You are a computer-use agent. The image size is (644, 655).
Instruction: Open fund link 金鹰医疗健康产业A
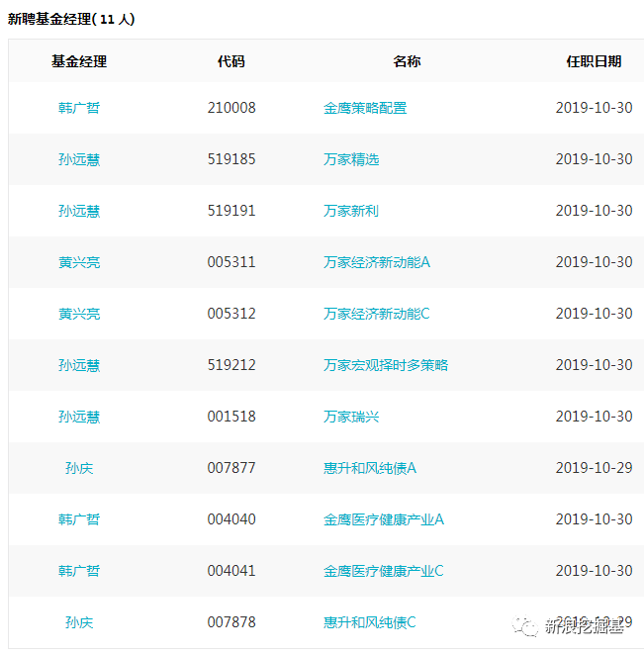click(384, 519)
